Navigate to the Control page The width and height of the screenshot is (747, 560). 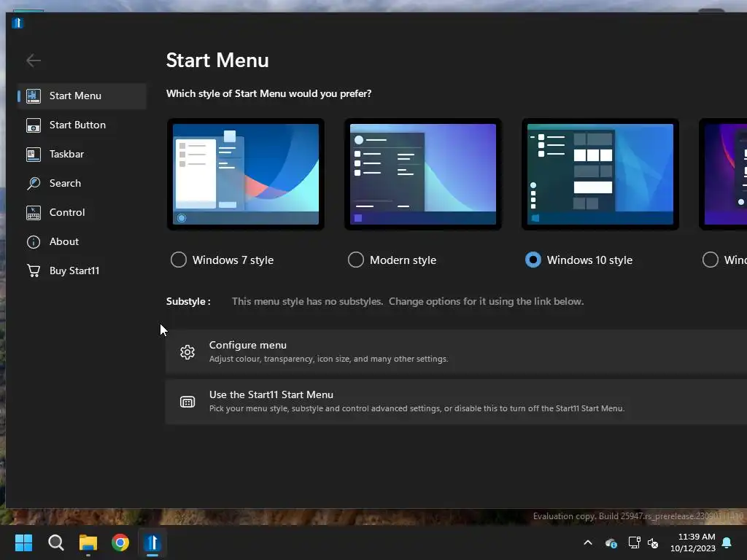coord(82,213)
